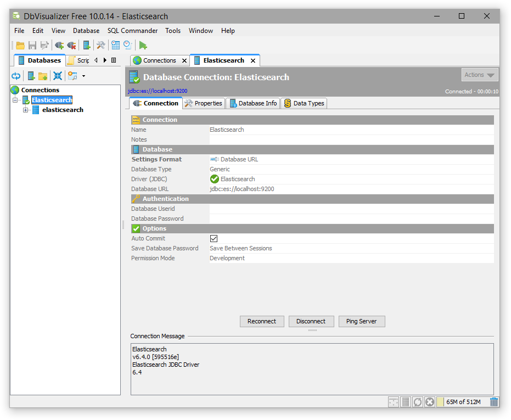Uncheck the Auto Commit checkbox

coord(214,238)
